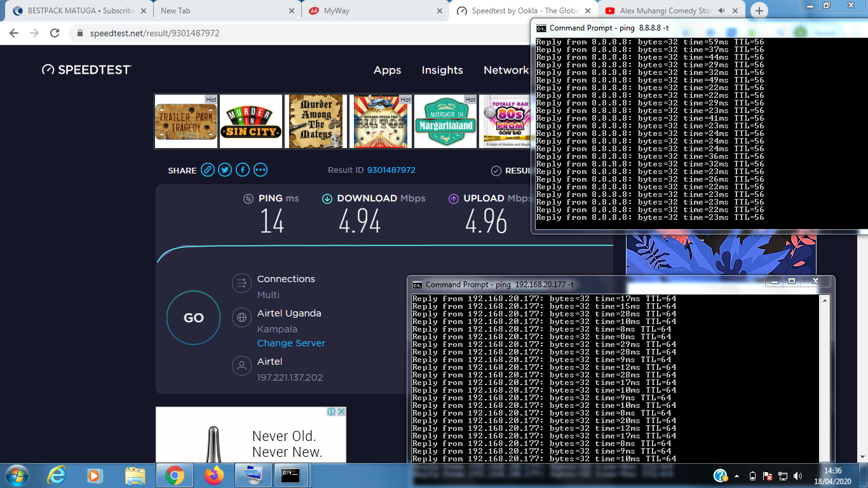The height and width of the screenshot is (488, 868).
Task: Click the Change Server link
Action: point(291,343)
